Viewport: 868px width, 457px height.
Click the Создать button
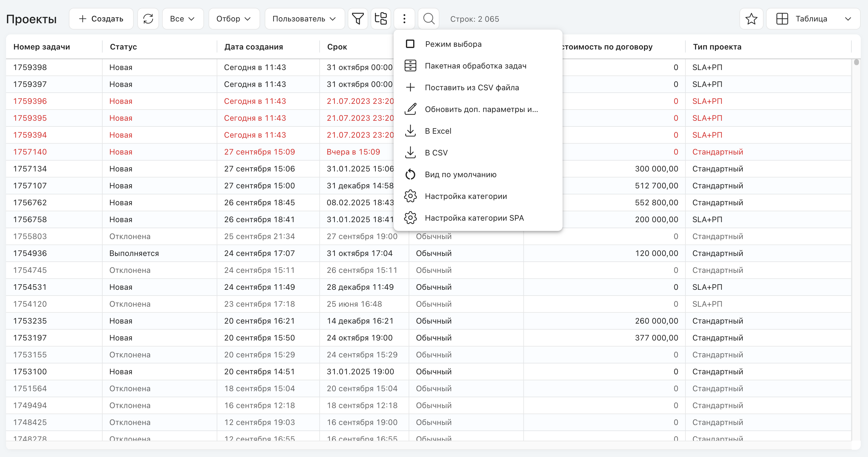(x=101, y=18)
